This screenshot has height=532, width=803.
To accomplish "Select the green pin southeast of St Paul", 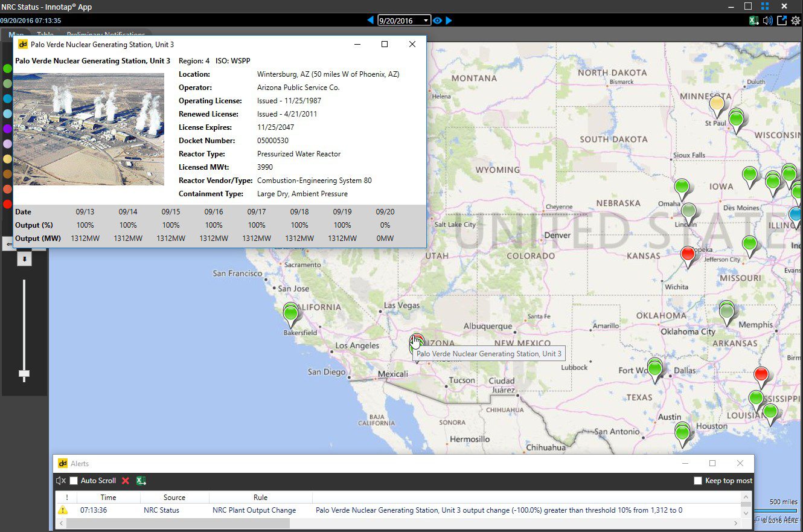I will click(736, 120).
